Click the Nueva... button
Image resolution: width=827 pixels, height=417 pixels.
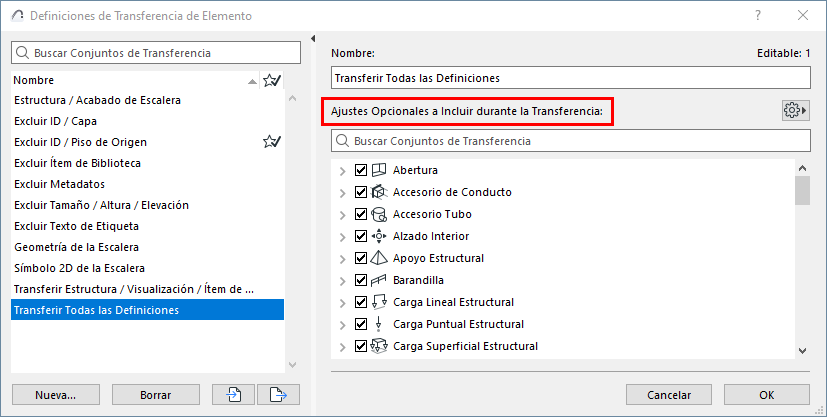point(55,395)
